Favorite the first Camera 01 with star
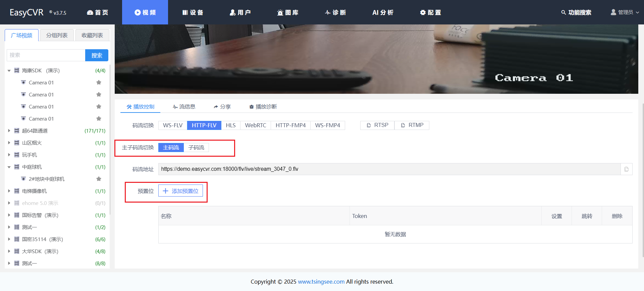Viewport: 644px width, 291px height. pos(99,82)
